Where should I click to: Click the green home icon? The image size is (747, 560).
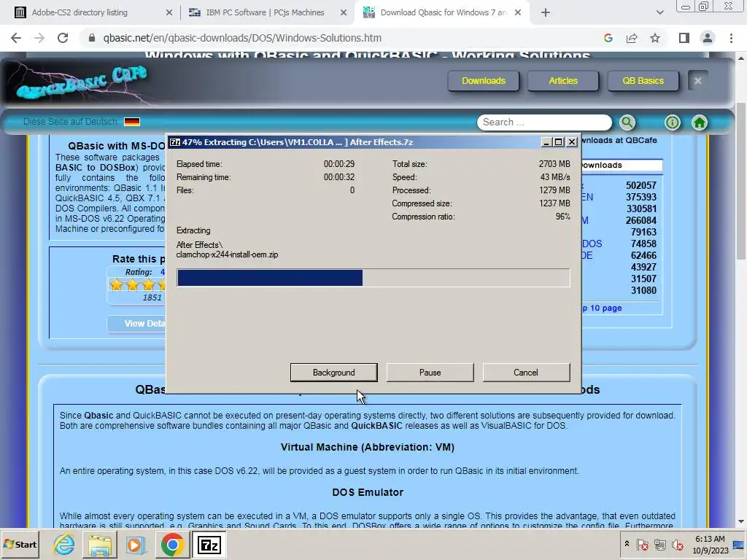pyautogui.click(x=699, y=122)
